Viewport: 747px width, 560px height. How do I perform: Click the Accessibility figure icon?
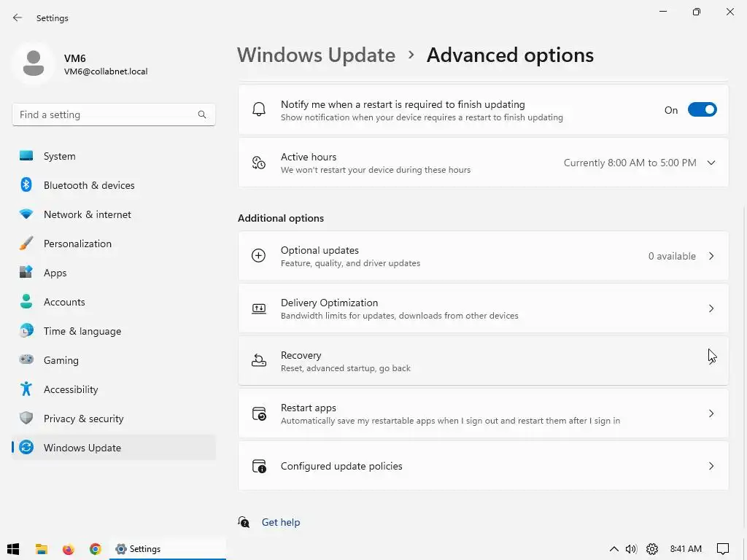coord(26,389)
